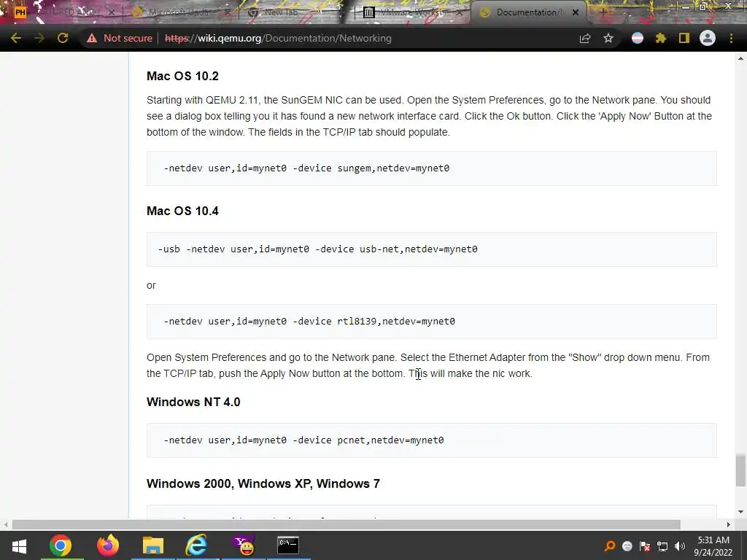Close the Microsoft Update tab
This screenshot has width=747, height=560.
228,12
